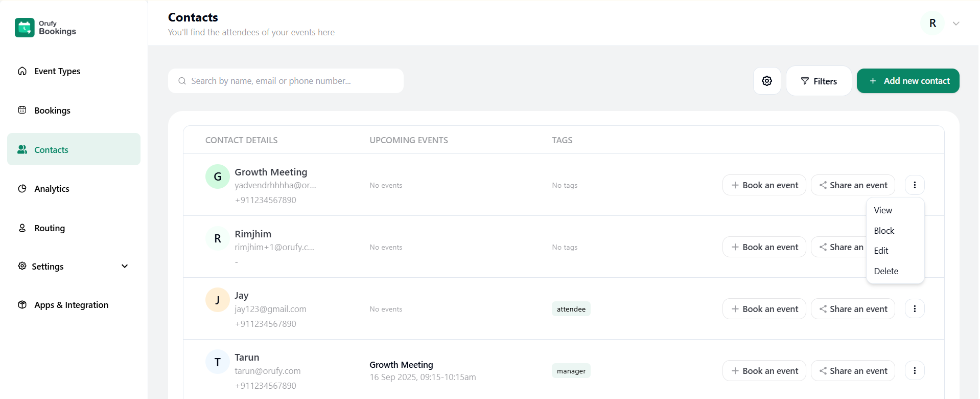Open three-dot menu for Tarun's contact
Screen dimensions: 980x399
pos(914,371)
